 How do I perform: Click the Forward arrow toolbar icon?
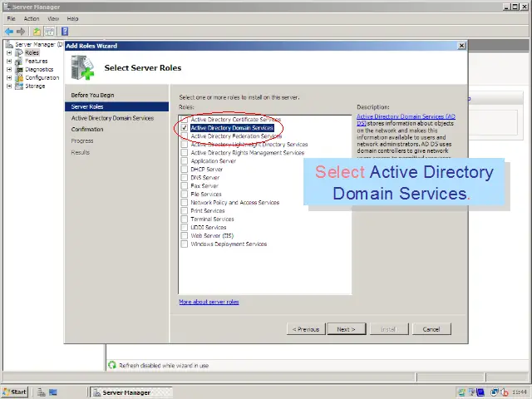coord(21,32)
